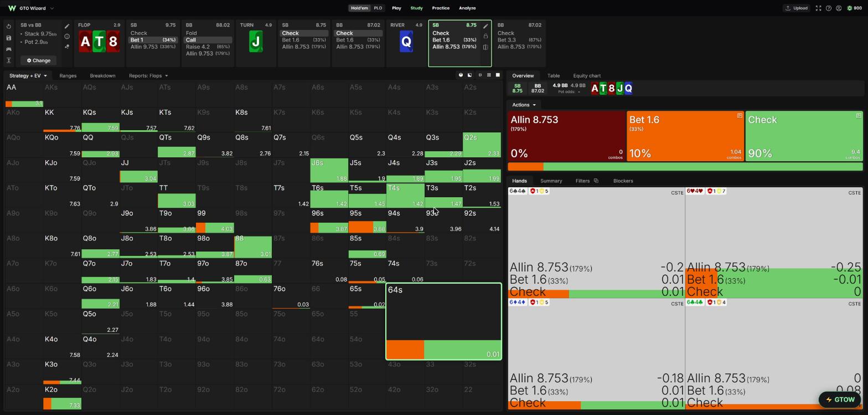
Task: Open the Strategy + EV dropdown
Action: pyautogui.click(x=28, y=75)
